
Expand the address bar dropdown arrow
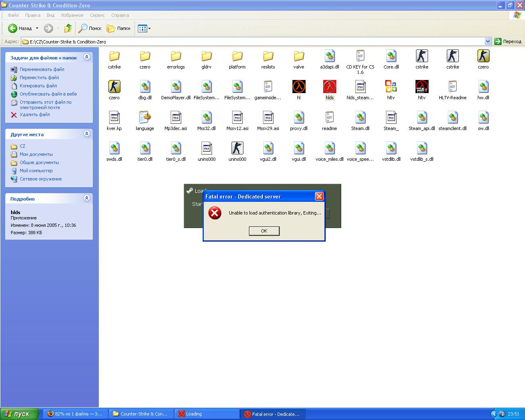(x=488, y=41)
